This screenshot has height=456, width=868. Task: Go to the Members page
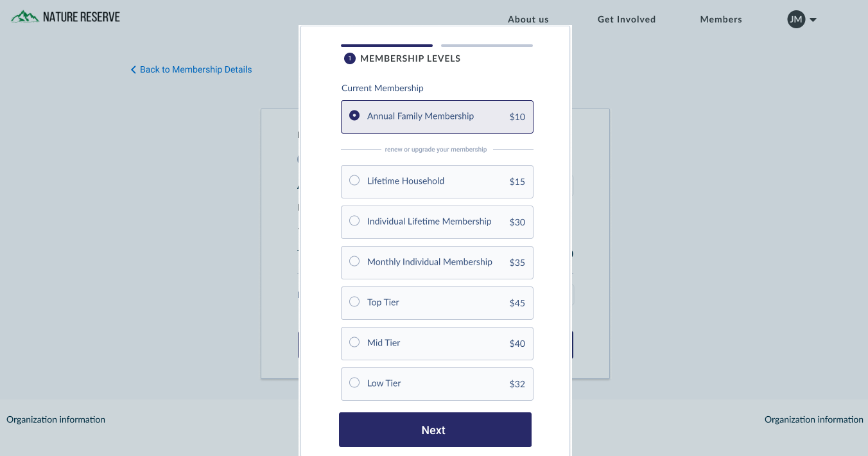[x=721, y=19]
